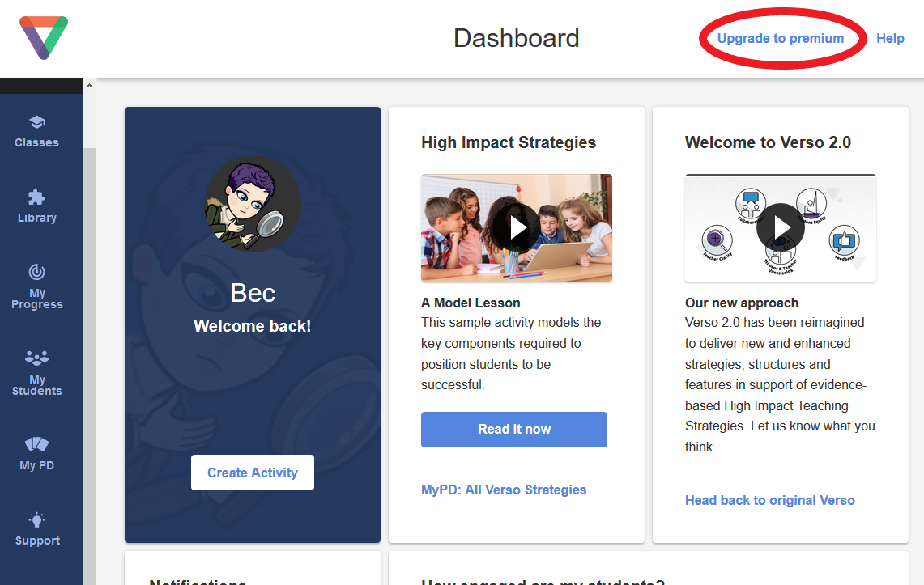The image size is (924, 585).
Task: Open My PD cards icon
Action: 37,444
